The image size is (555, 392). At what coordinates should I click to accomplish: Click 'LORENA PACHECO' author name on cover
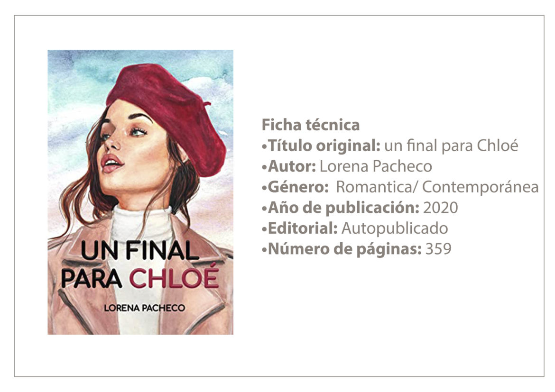tap(144, 308)
